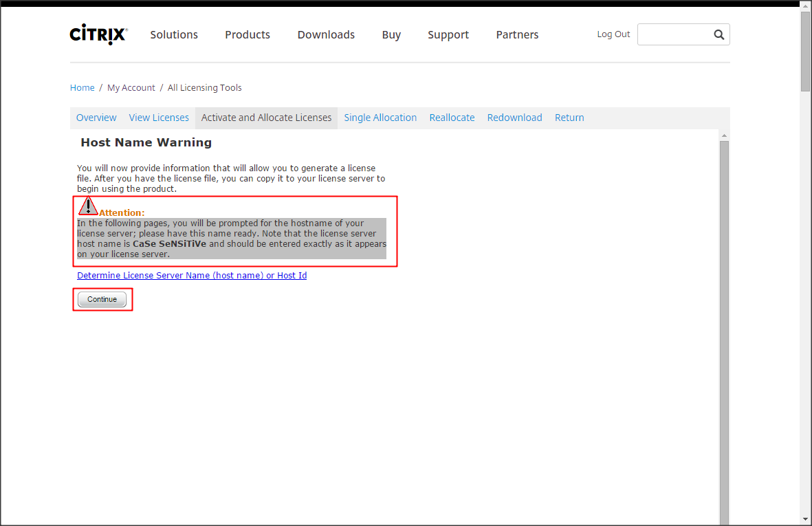The image size is (812, 526).
Task: Select the View Licenses tab
Action: (x=159, y=118)
